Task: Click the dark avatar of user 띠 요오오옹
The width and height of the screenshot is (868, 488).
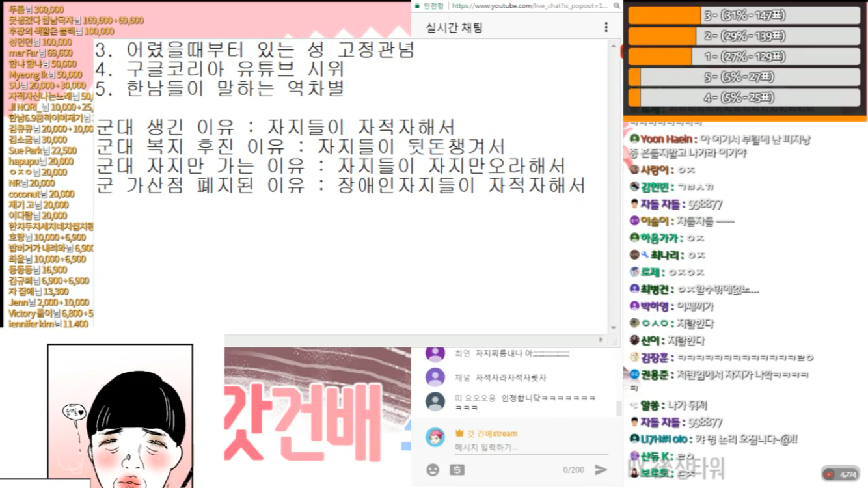Action: 435,401
